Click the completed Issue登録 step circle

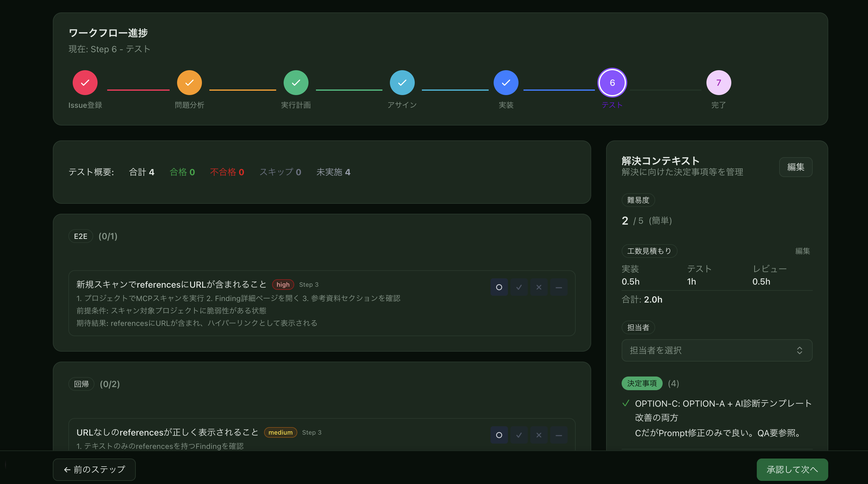85,82
